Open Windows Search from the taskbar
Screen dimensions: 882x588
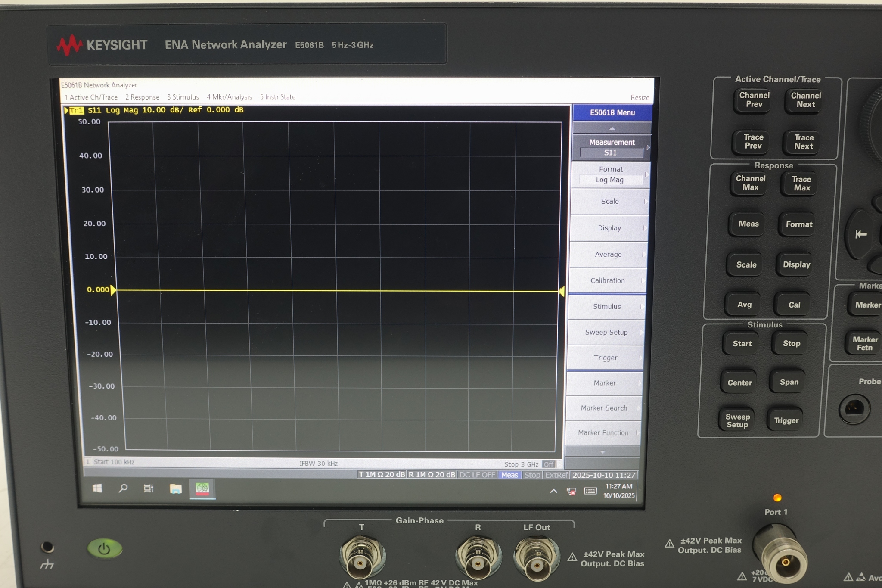pyautogui.click(x=123, y=488)
